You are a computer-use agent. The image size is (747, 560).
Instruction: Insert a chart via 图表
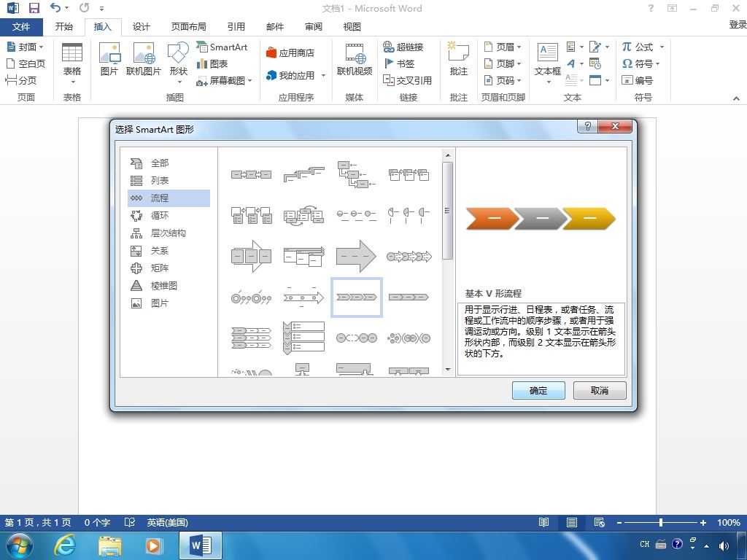pos(212,64)
